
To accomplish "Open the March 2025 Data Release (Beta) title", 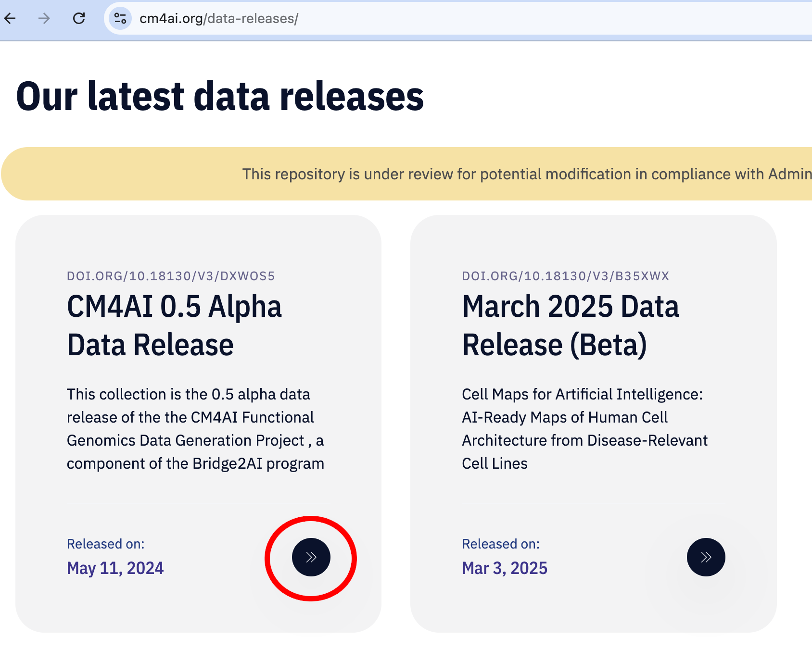I will (571, 325).
